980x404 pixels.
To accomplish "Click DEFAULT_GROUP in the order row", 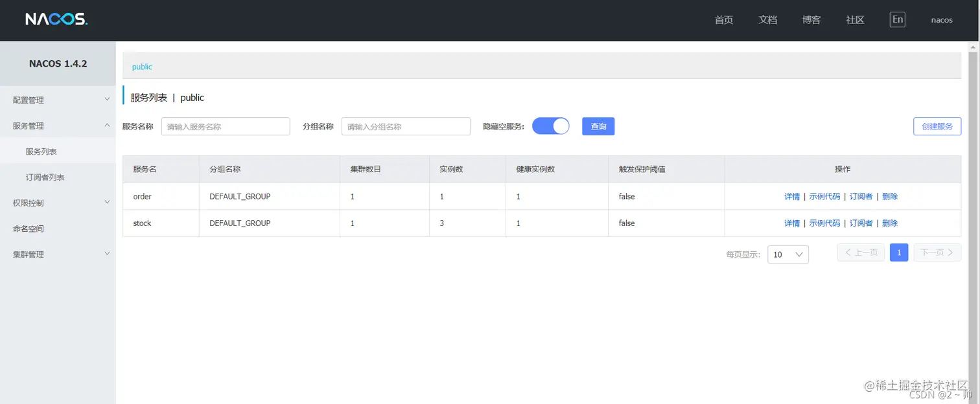I will point(240,196).
